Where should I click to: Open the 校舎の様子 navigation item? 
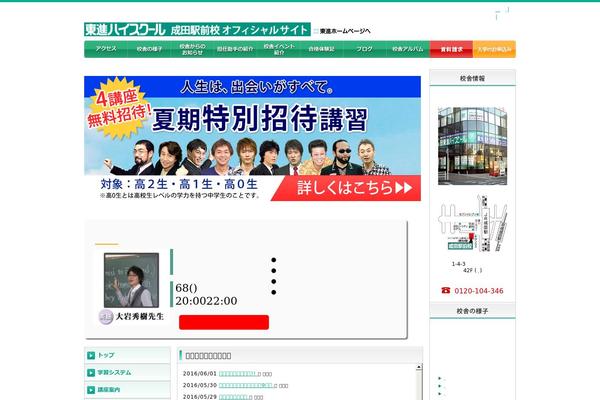click(149, 49)
